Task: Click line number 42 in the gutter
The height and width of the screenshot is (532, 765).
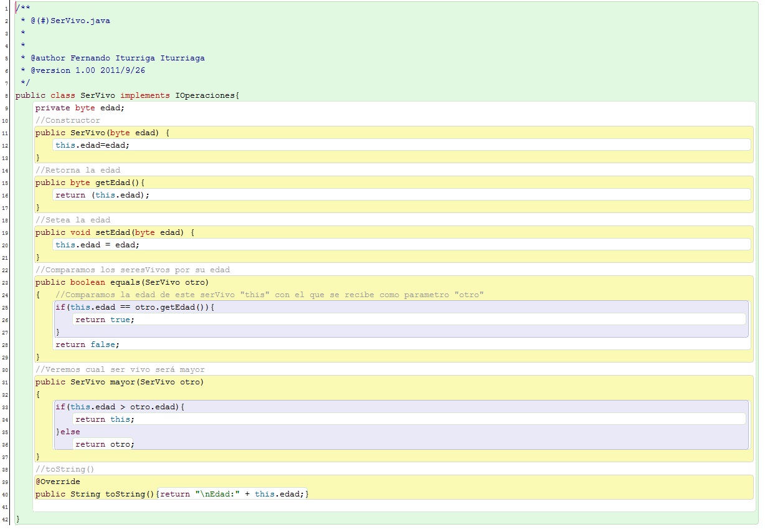Action: (x=5, y=520)
